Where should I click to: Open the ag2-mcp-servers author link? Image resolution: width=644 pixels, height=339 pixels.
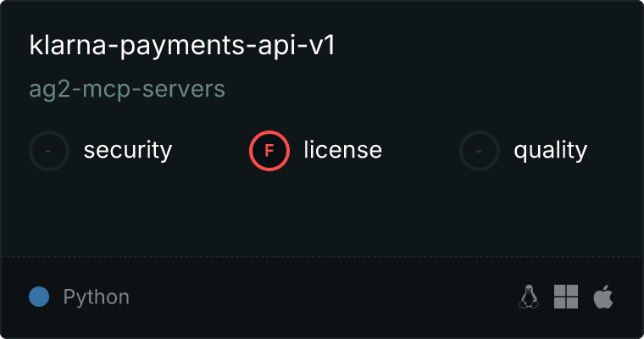(x=127, y=89)
